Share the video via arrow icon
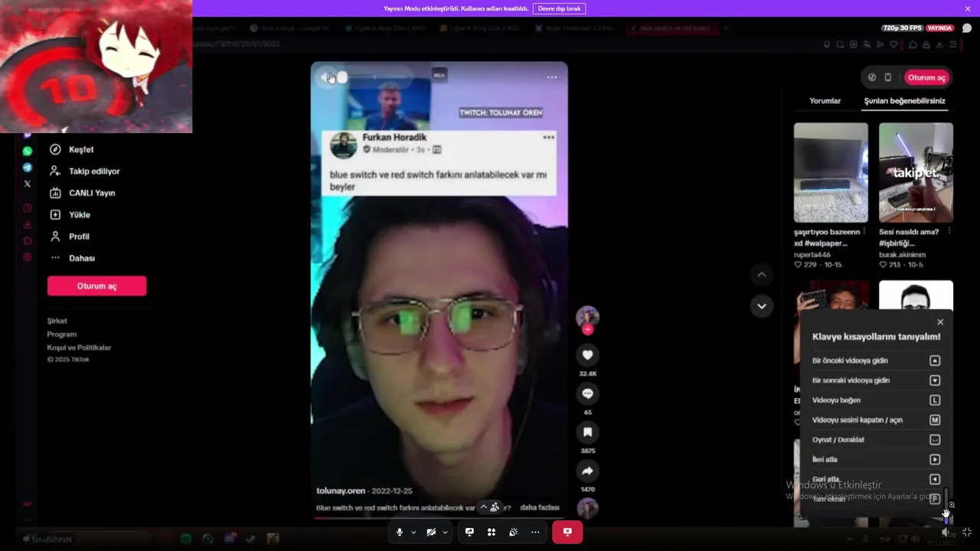The image size is (980, 551). click(587, 471)
